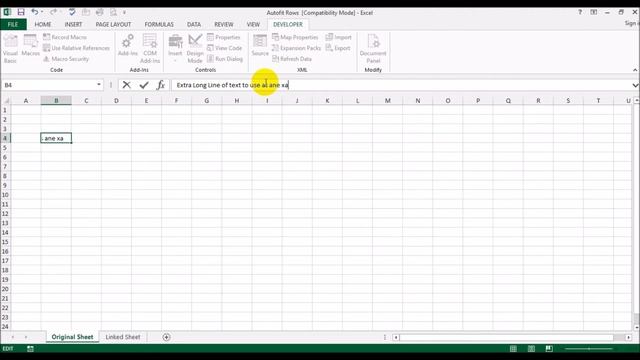Switch to the INSERT tab

(x=73, y=24)
